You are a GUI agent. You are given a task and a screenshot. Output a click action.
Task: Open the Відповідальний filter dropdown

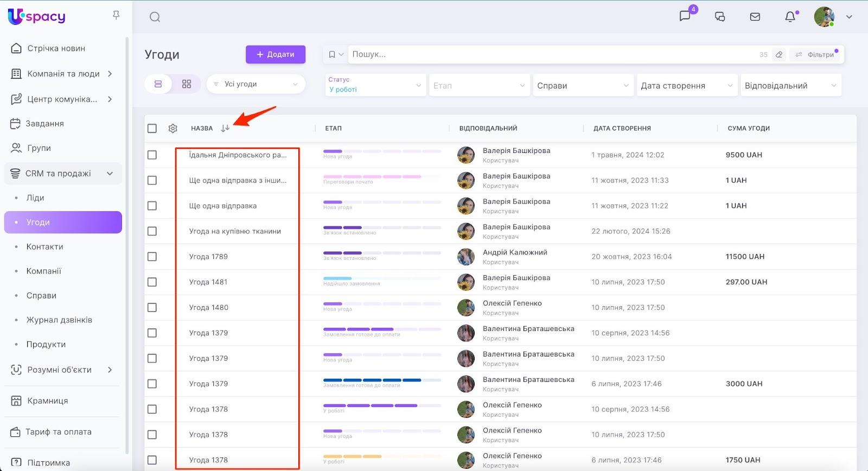[790, 86]
